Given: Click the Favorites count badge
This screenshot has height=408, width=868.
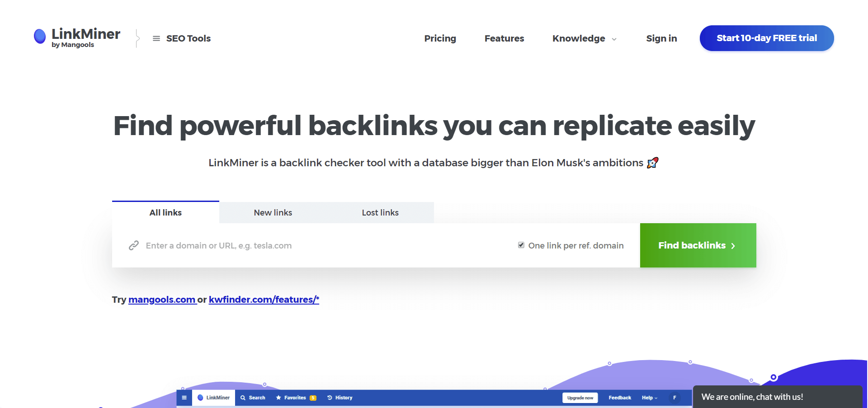Looking at the screenshot, I should [x=313, y=398].
